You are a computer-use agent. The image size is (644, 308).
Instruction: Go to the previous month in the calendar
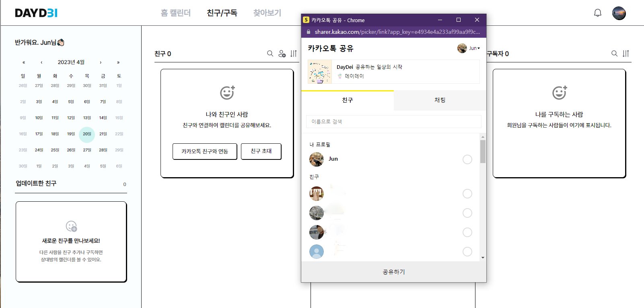click(x=41, y=62)
